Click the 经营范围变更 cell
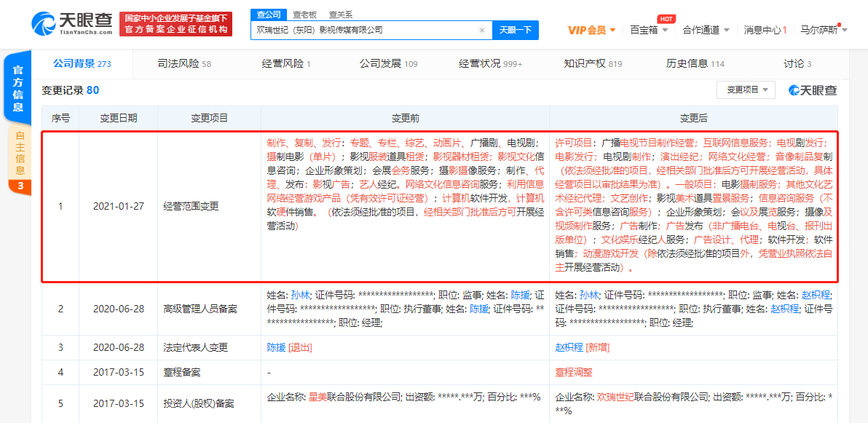Viewport: 868px width, 423px height. (209, 207)
